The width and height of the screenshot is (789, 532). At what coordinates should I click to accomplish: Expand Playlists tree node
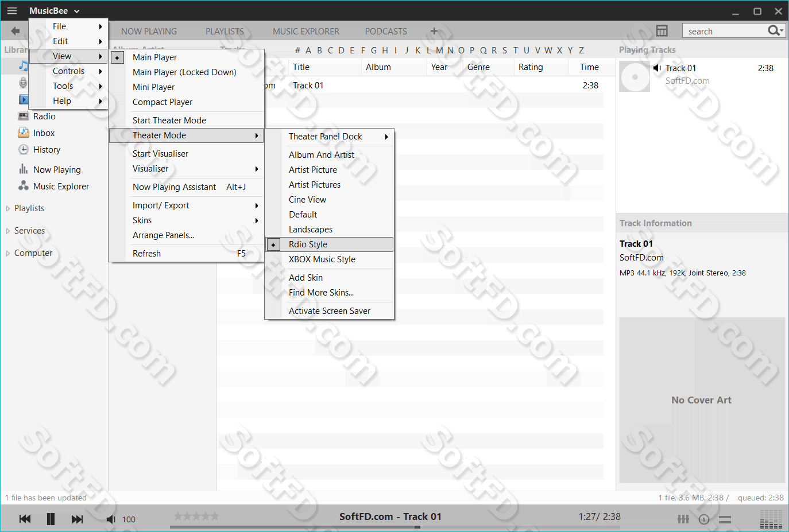coord(8,208)
